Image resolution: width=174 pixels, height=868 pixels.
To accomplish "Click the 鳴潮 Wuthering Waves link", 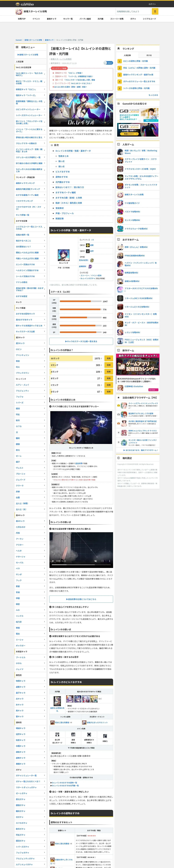I will click(x=141, y=152).
